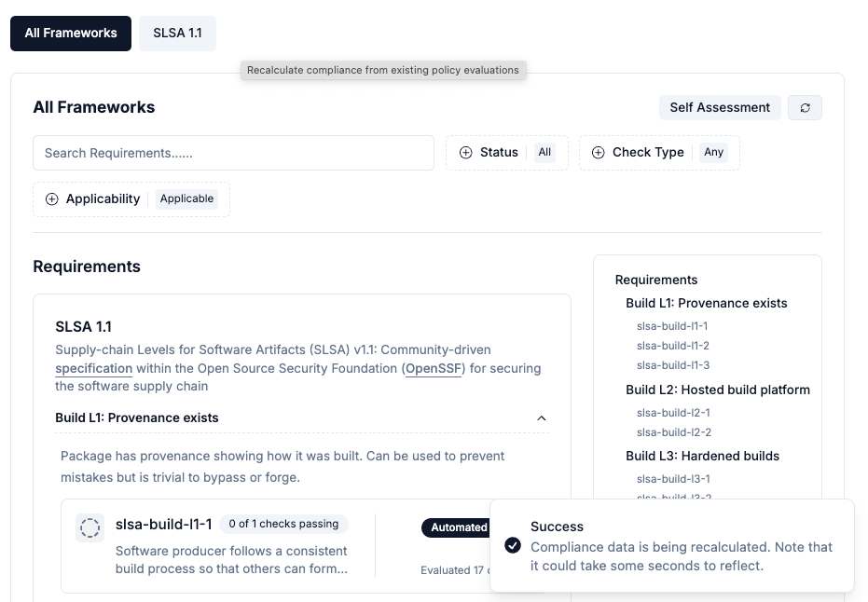Click the Self Assessment button

coord(720,107)
